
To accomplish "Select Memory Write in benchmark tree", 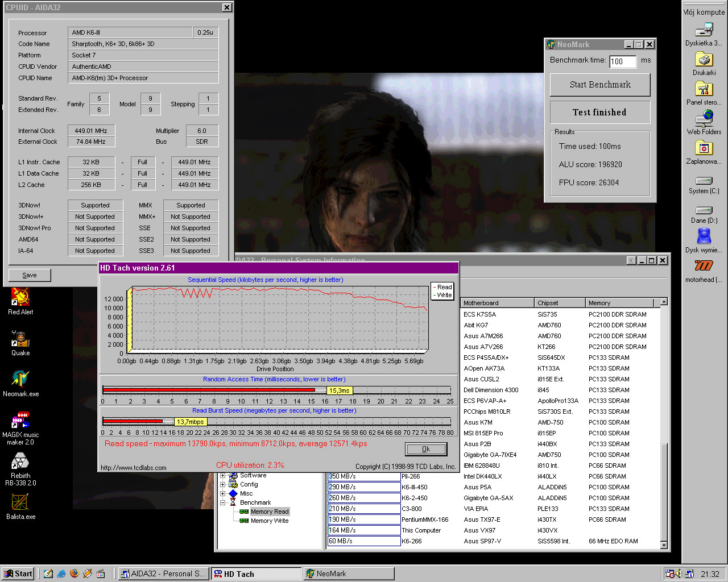I will pos(270,521).
